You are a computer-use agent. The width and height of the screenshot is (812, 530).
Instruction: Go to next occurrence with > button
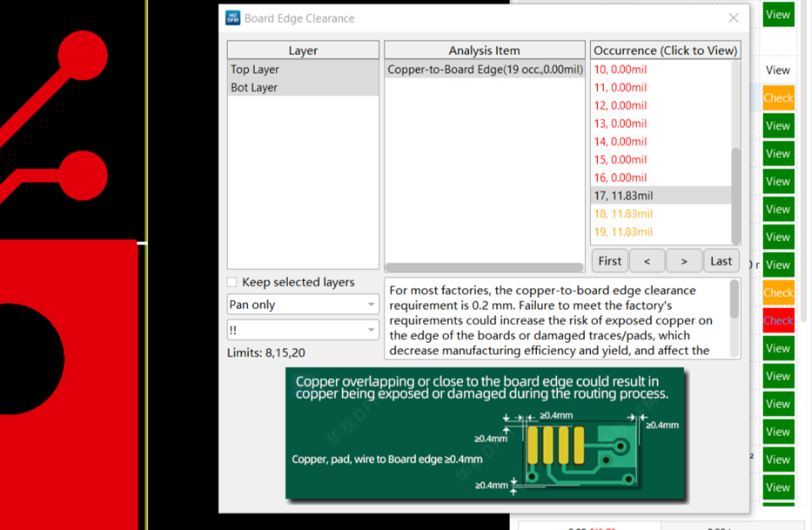pos(684,261)
